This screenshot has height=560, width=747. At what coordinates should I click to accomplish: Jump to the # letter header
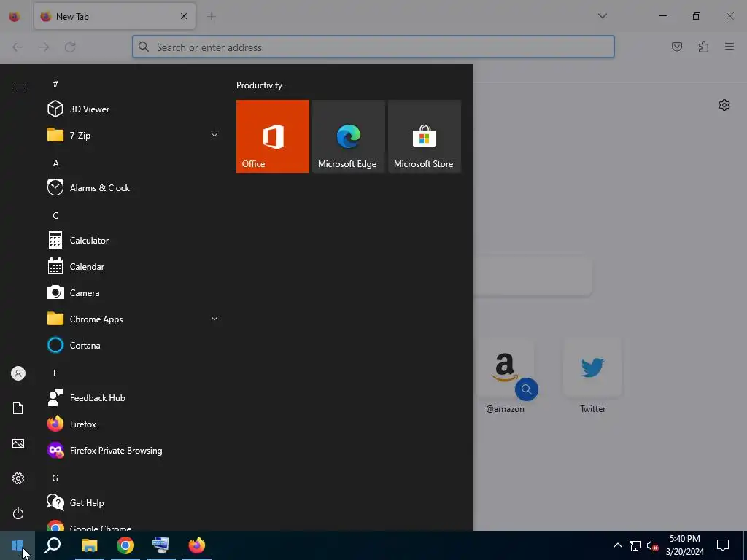tap(55, 84)
